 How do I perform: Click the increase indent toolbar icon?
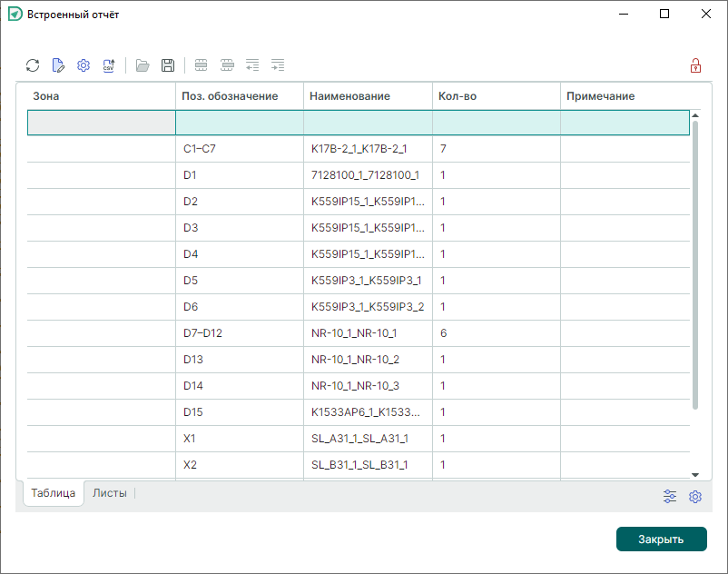(x=278, y=65)
